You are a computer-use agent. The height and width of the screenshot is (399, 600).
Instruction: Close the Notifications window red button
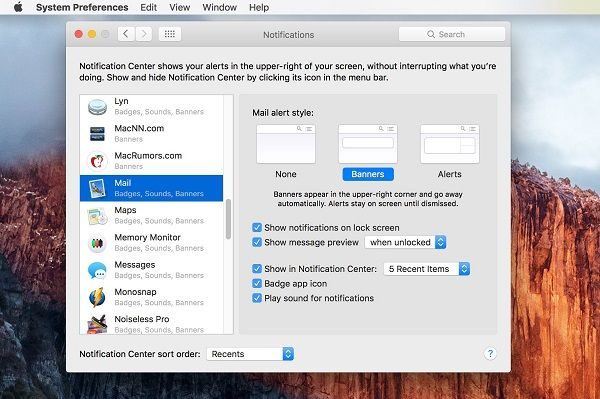[x=79, y=34]
